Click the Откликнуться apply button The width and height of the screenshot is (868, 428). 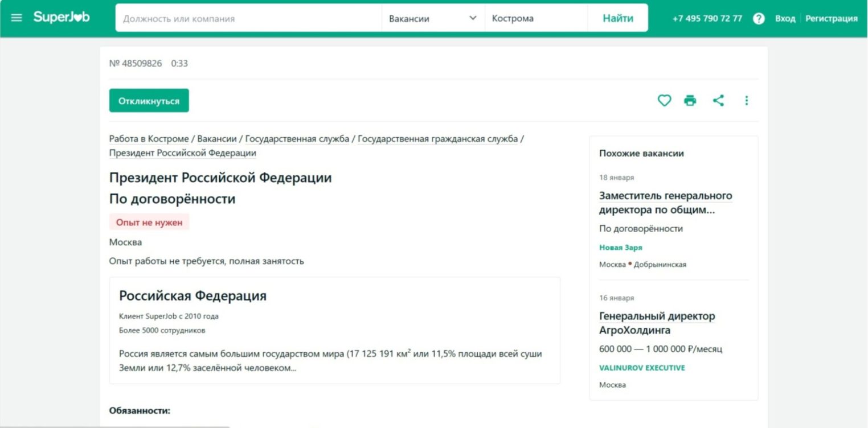pyautogui.click(x=149, y=101)
